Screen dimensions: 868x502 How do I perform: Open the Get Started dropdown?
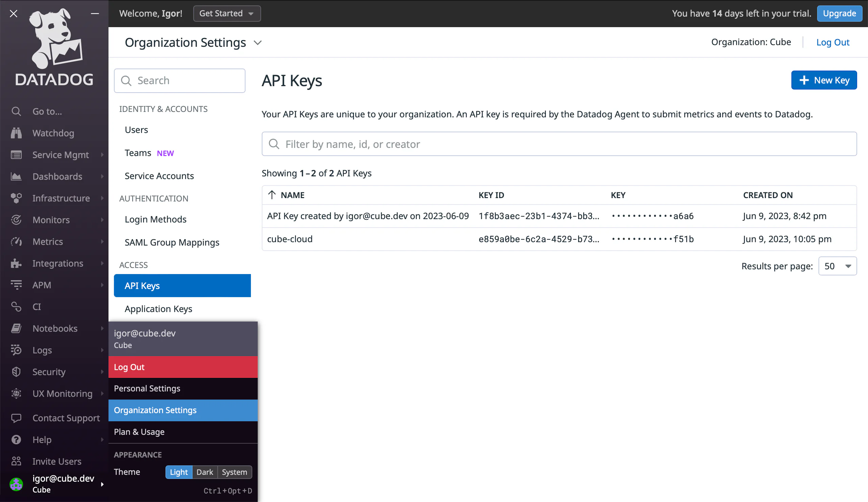coord(226,14)
